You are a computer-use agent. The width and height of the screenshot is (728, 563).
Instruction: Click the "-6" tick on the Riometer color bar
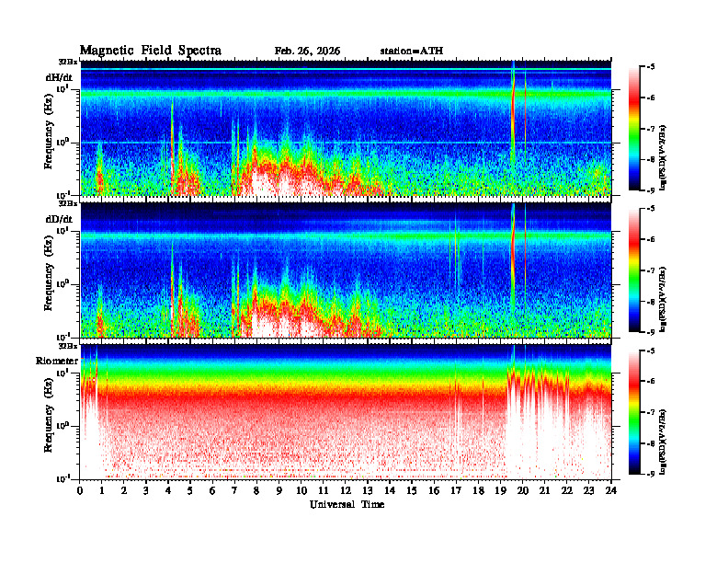pyautogui.click(x=652, y=382)
